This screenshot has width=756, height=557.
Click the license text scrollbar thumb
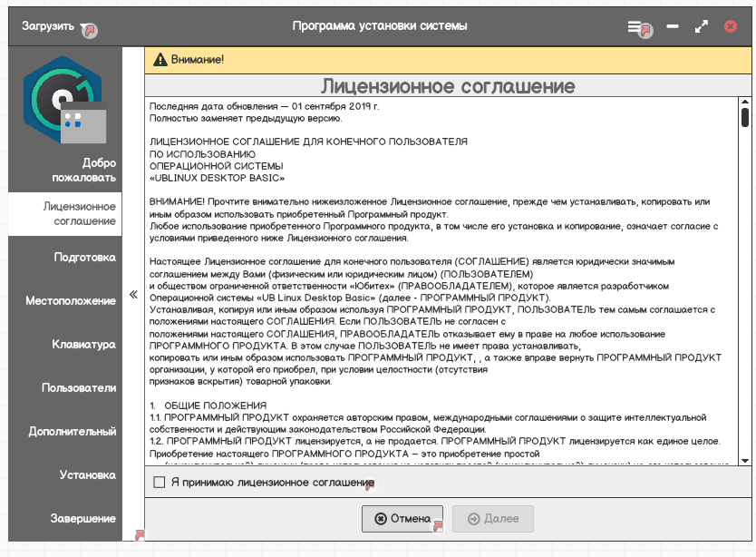pyautogui.click(x=745, y=117)
